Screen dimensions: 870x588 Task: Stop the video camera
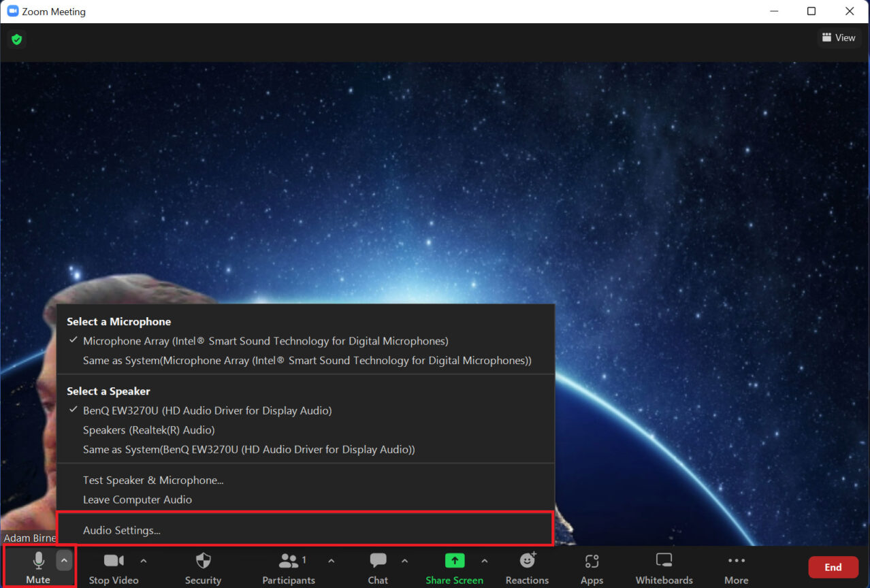tap(113, 566)
